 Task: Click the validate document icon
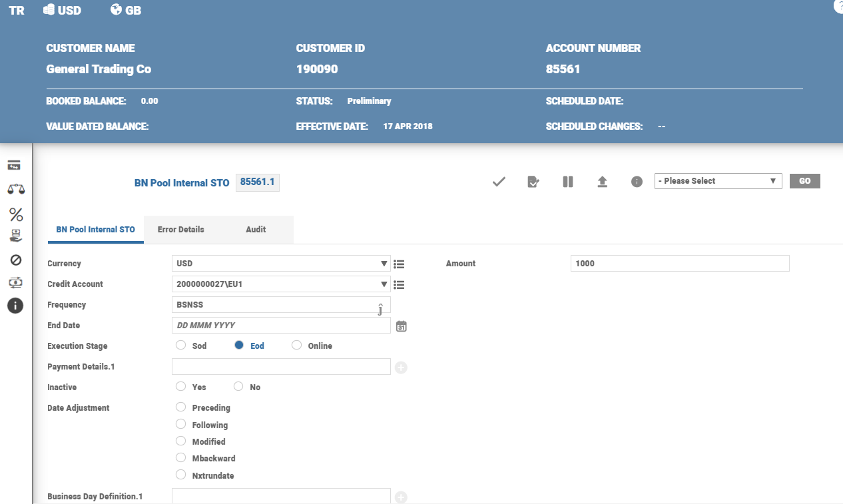pos(533,182)
